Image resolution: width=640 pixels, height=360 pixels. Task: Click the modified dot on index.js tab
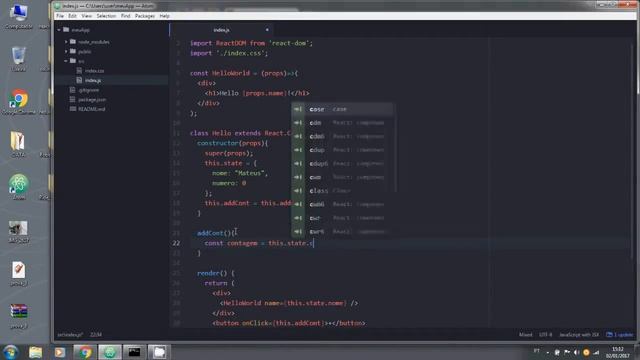(x=267, y=30)
